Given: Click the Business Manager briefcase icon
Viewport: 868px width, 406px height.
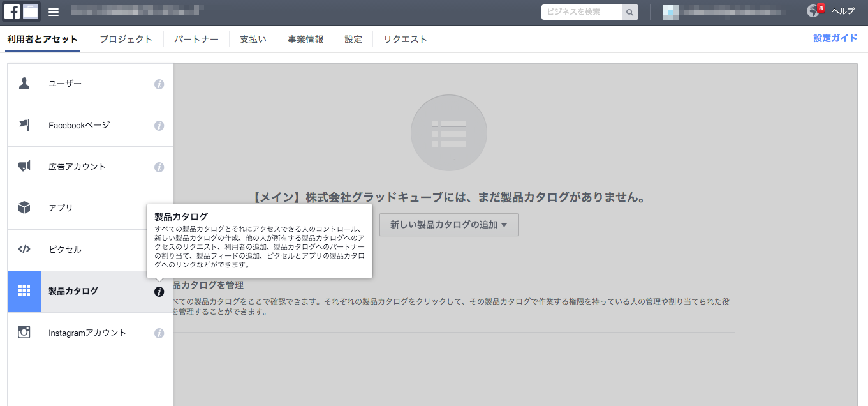Looking at the screenshot, I should pos(31,11).
